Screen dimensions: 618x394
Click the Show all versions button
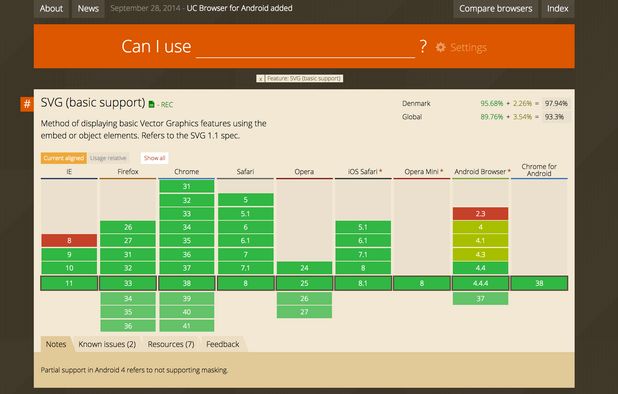[x=154, y=158]
